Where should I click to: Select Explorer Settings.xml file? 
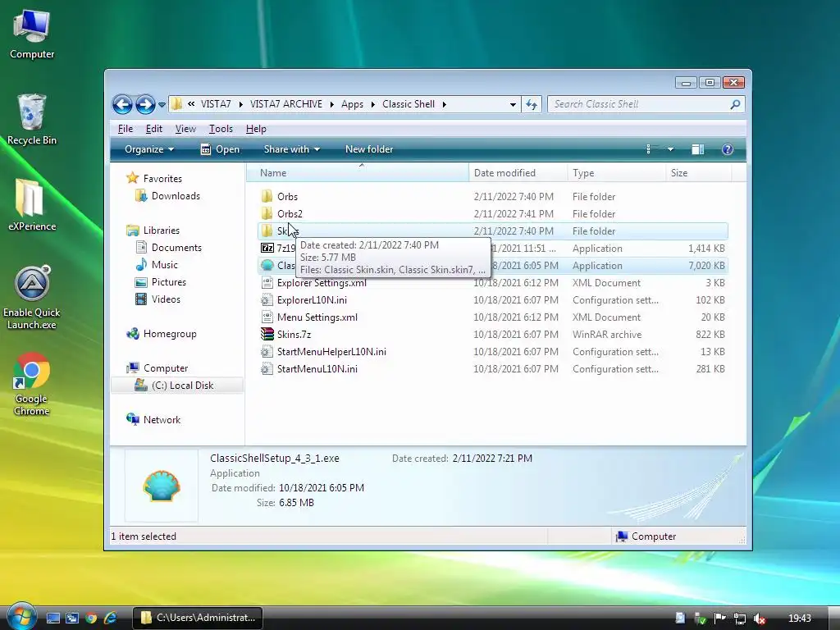[x=322, y=283]
